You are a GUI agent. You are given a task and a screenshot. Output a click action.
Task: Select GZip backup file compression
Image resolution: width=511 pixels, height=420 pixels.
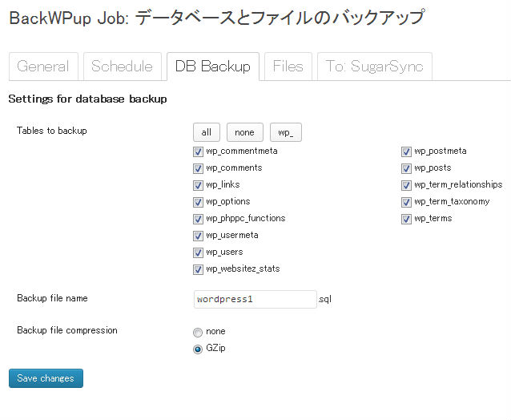point(198,349)
